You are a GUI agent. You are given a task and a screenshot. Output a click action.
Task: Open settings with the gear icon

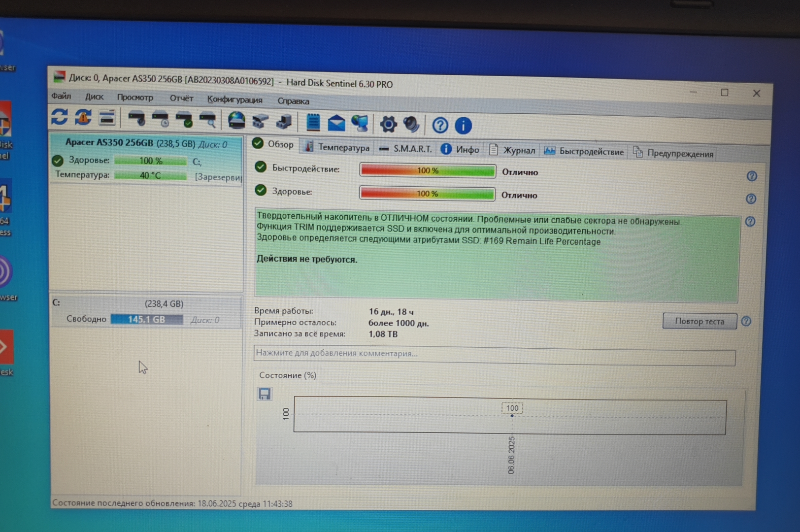point(388,124)
